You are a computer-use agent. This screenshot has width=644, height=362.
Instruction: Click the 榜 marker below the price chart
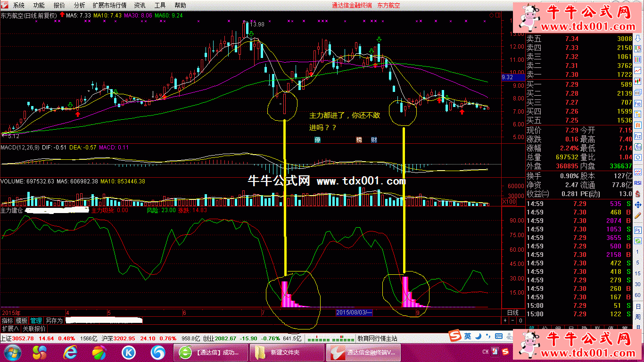click(x=359, y=140)
